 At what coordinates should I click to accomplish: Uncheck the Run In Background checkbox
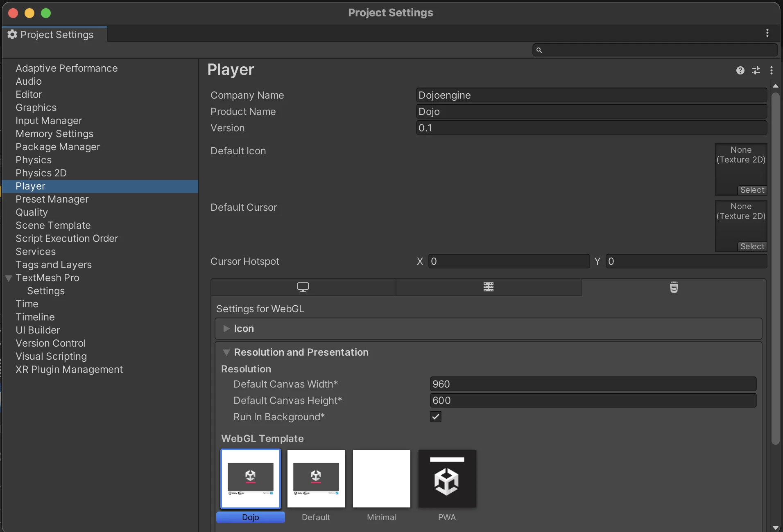coord(435,417)
